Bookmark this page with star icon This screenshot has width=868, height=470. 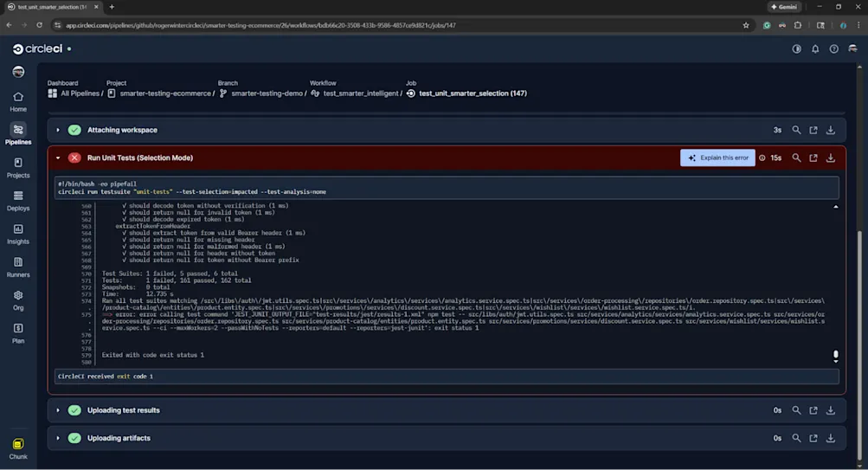coord(746,25)
